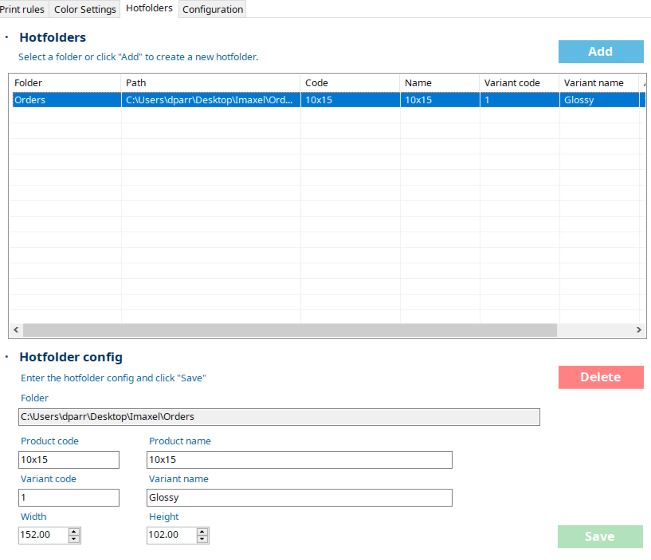Screen dimensions: 651x560
Task: Focus the Variant name text field
Action: [299, 498]
